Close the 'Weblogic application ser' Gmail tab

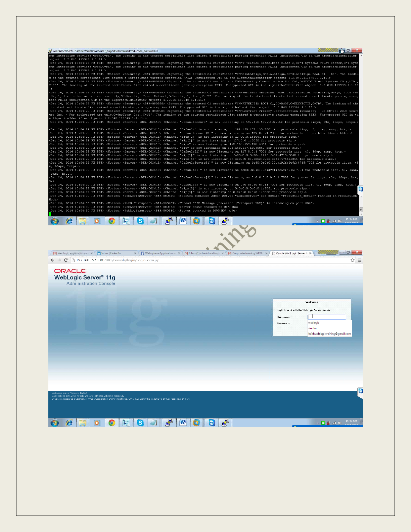(92, 253)
